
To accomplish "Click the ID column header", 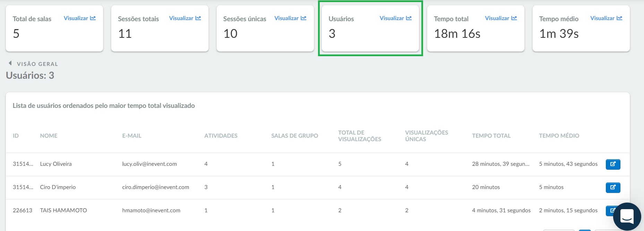I will click(x=16, y=136).
